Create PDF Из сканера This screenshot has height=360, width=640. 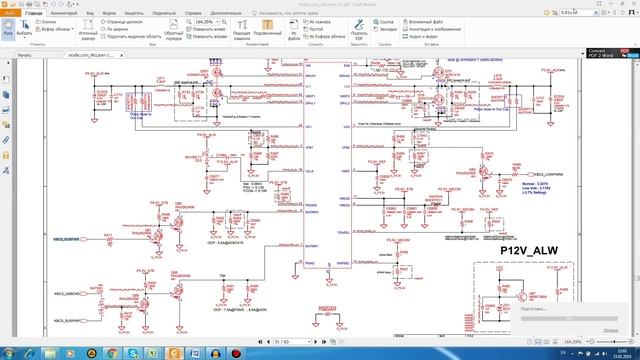[317, 22]
